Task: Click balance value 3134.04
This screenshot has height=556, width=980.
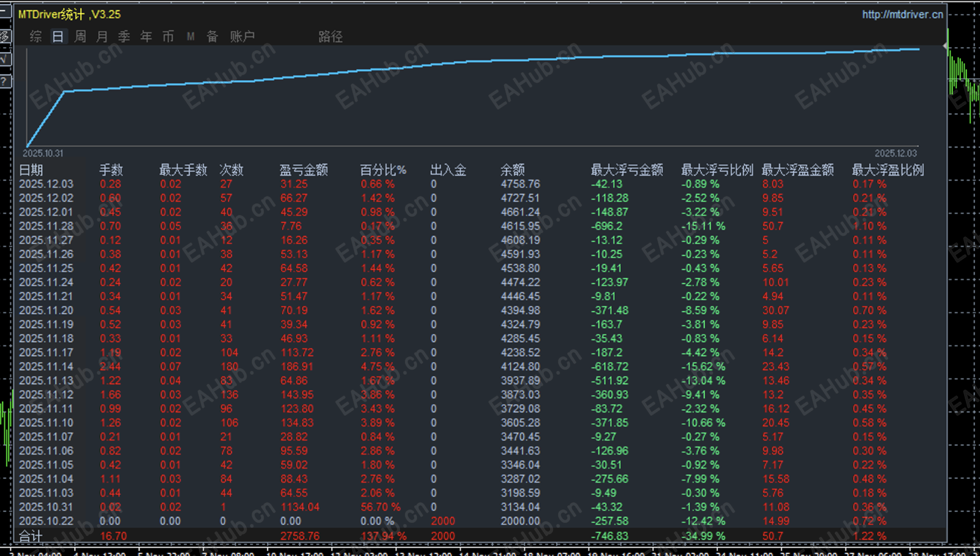Action: pyautogui.click(x=521, y=507)
